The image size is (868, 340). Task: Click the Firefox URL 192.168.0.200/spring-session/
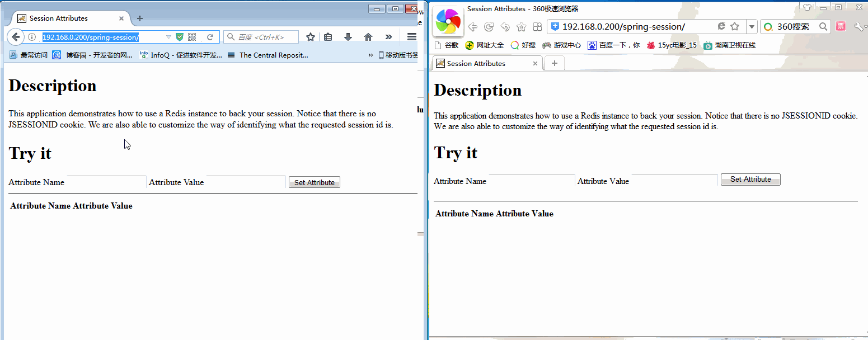tap(91, 37)
